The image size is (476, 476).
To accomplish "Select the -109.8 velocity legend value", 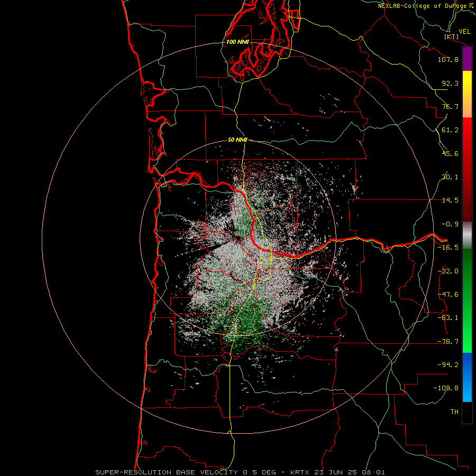I will [446, 388].
